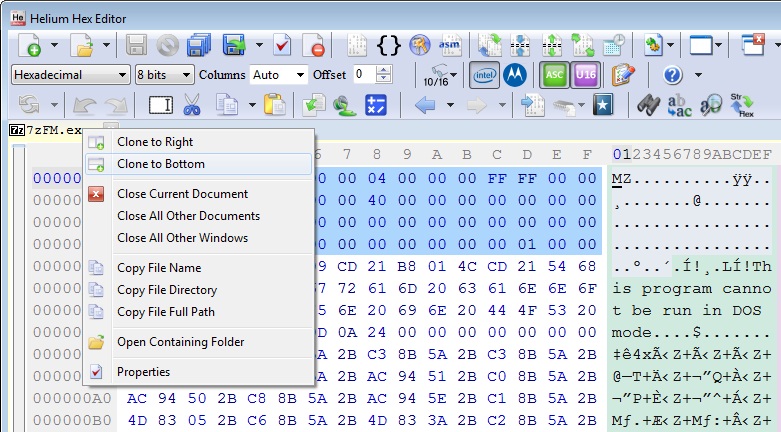Click the binoculars Find icon
This screenshot has width=781, height=432.
(x=649, y=105)
